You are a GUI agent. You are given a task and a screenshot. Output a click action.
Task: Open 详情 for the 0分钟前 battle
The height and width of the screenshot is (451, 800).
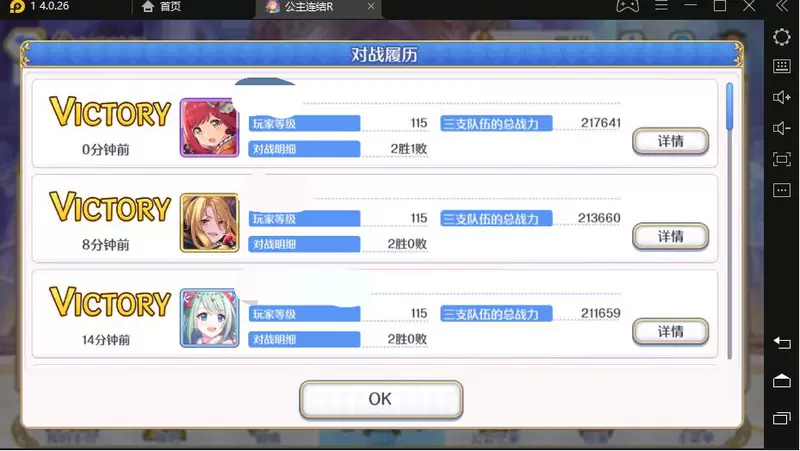coord(670,141)
